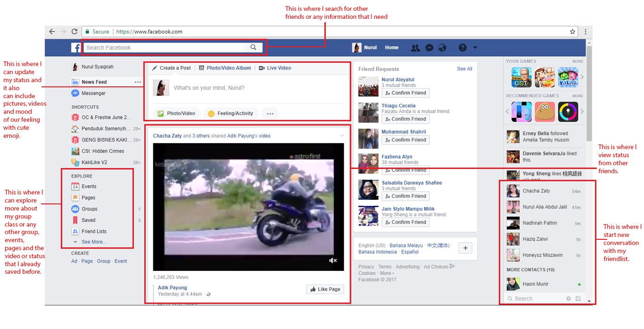Add Feeling/Activity to the post
Viewport: 644px width, 329px height.
point(231,114)
